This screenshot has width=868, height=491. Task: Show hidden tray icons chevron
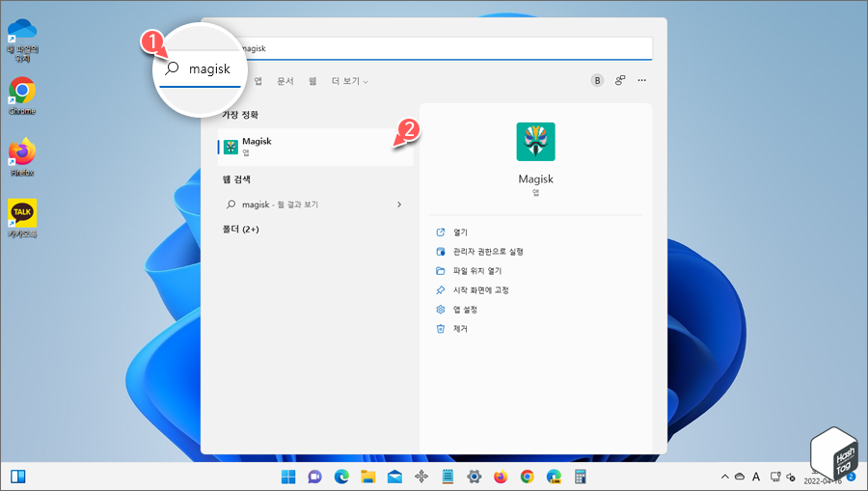[724, 477]
